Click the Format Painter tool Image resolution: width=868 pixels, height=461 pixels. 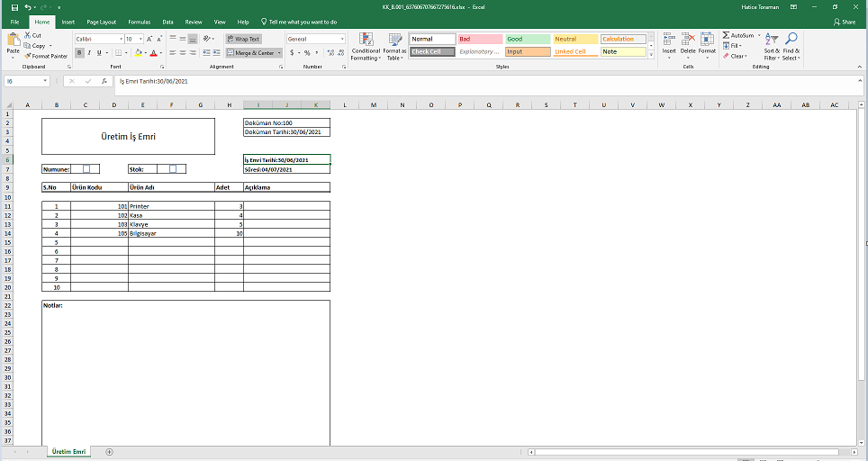click(47, 56)
